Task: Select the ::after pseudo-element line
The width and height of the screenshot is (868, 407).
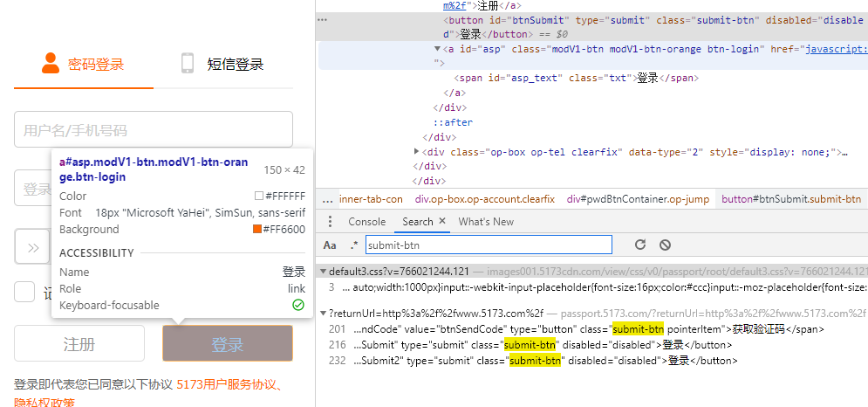Action: click(453, 122)
